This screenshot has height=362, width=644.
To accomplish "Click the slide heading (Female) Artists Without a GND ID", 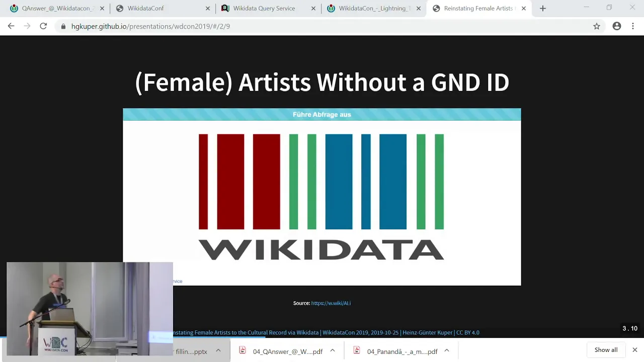I will pos(322,82).
